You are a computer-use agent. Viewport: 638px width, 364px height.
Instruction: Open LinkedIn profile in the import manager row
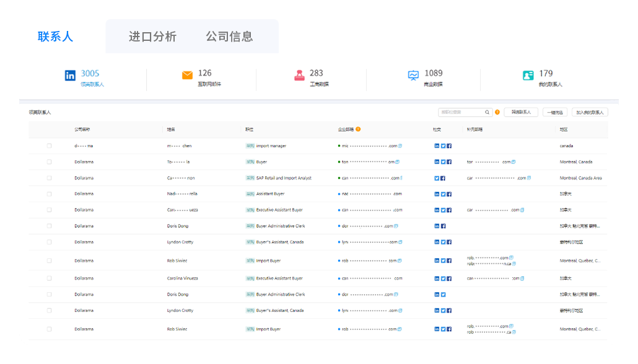437,146
